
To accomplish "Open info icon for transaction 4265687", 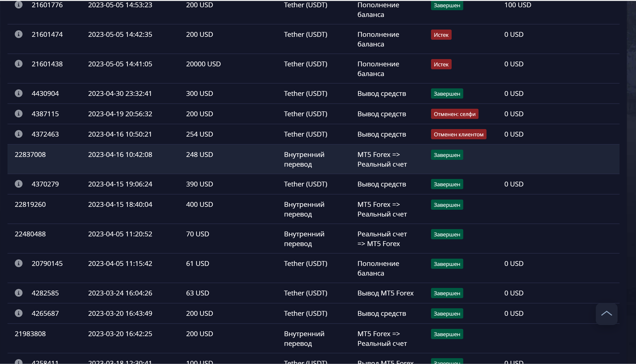I will point(18,313).
